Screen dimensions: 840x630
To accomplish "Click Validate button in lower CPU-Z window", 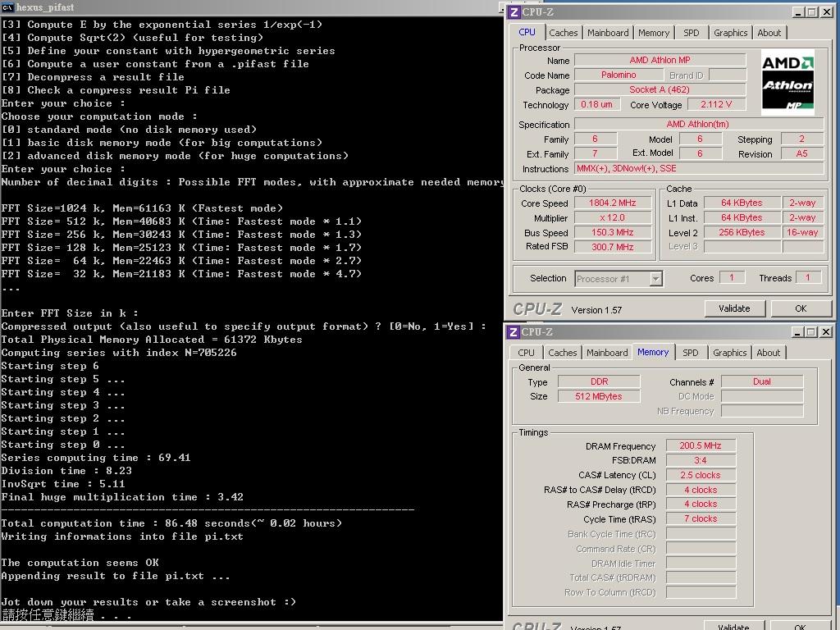I will click(x=733, y=625).
